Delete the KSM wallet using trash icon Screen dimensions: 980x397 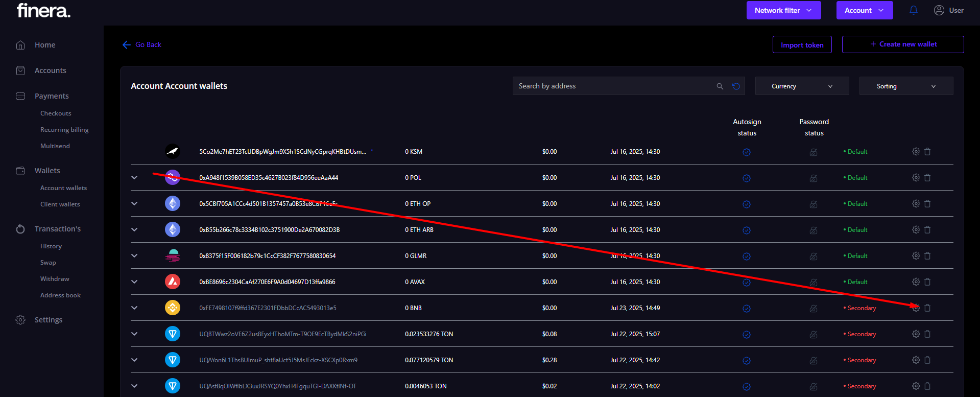click(x=927, y=152)
